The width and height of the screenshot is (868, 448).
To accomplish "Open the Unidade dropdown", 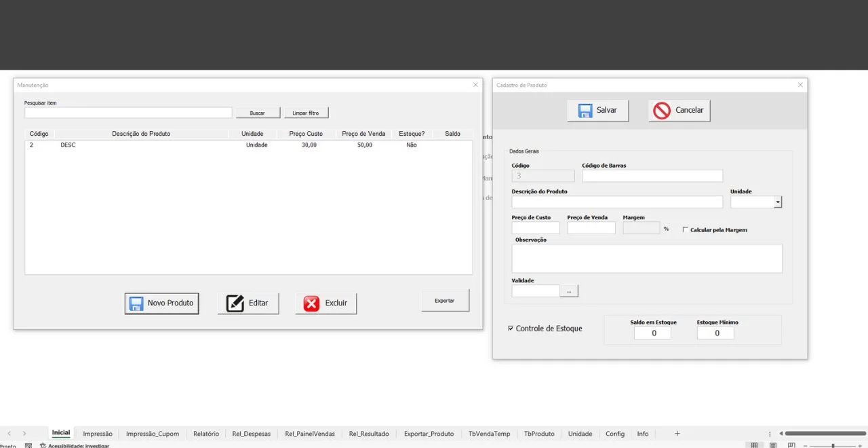I will click(777, 202).
